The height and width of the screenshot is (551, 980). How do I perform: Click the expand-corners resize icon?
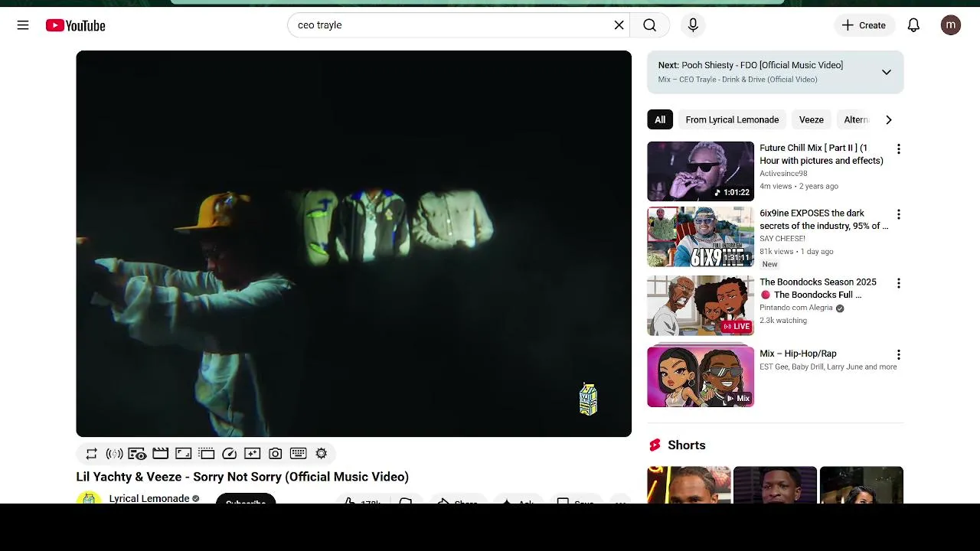(x=183, y=454)
